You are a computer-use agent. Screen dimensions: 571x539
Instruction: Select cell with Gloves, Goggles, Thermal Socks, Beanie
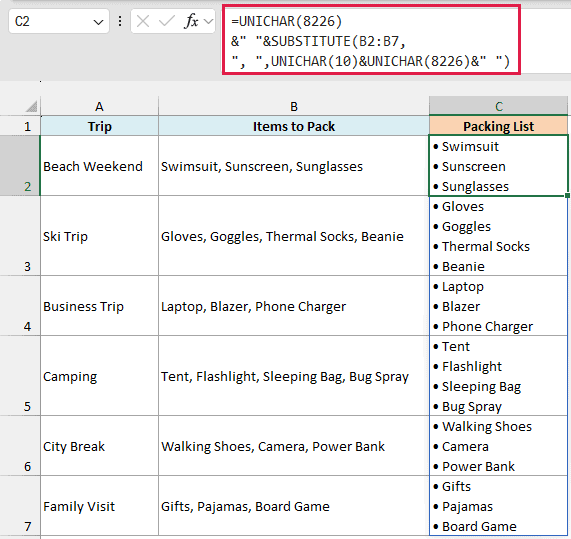pyautogui.click(x=294, y=236)
